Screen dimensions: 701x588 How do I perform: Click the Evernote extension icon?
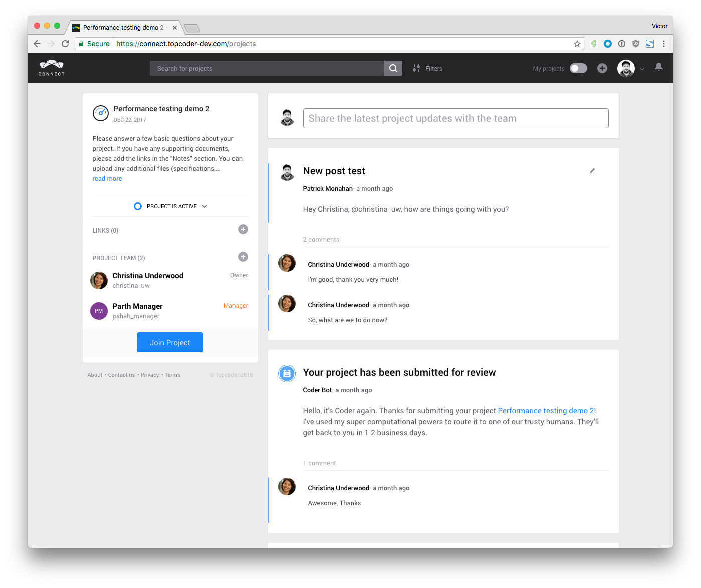tap(594, 44)
